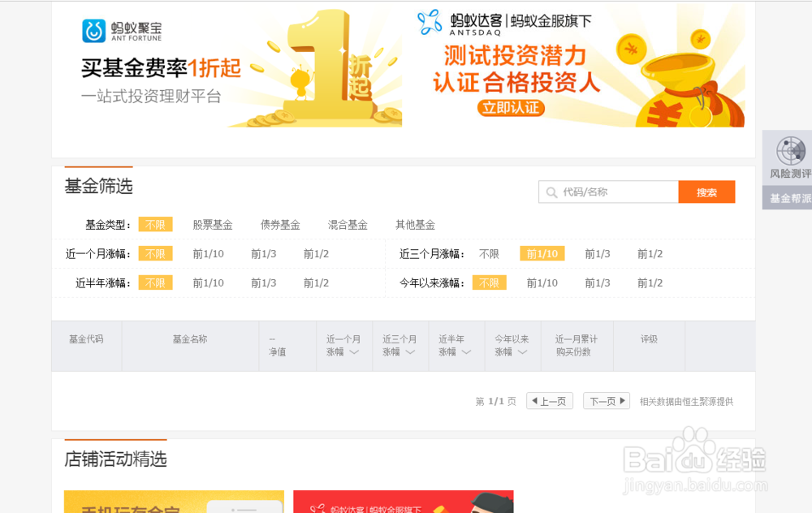Click the orange 搜索 search button
Viewport: 812px width, 513px height.
(706, 192)
